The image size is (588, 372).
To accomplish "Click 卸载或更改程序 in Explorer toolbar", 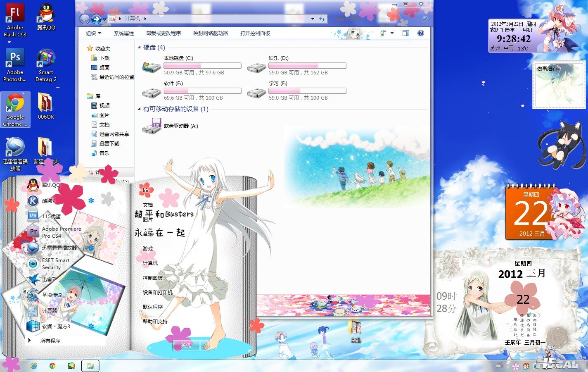I will pyautogui.click(x=164, y=33).
